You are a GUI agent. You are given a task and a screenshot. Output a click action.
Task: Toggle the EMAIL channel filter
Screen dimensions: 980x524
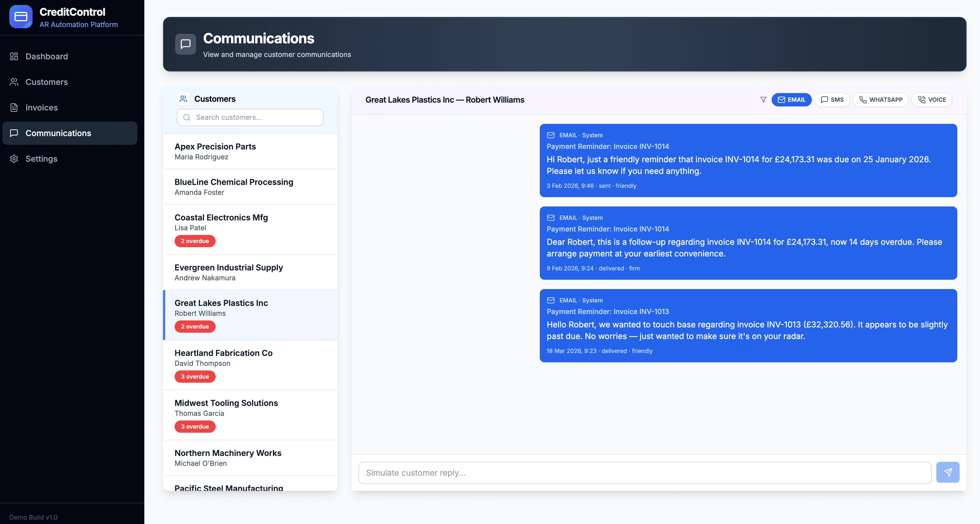click(792, 100)
